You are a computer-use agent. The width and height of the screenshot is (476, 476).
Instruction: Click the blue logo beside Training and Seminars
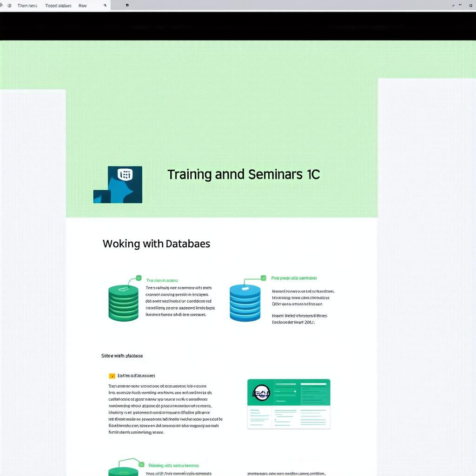point(118,185)
